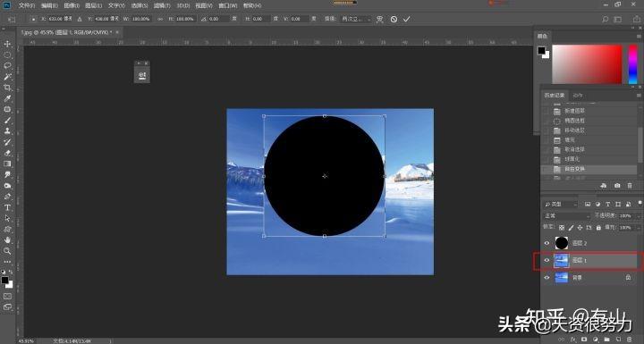Select the Zoom tool
Screen dimensions: 644x344
tap(7, 251)
